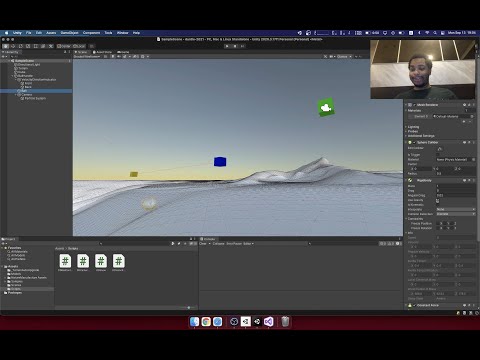This screenshot has height=360, width=480.
Task: Expand the Probes section
Action: pos(412,131)
